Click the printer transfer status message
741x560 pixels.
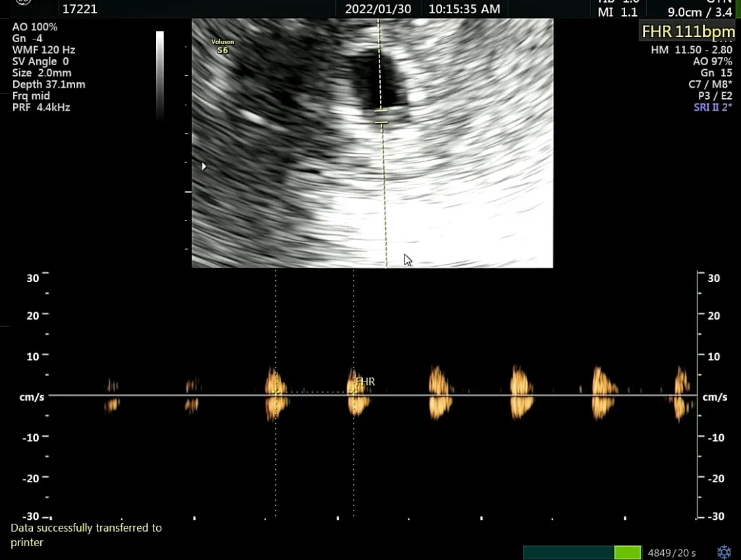86,535
